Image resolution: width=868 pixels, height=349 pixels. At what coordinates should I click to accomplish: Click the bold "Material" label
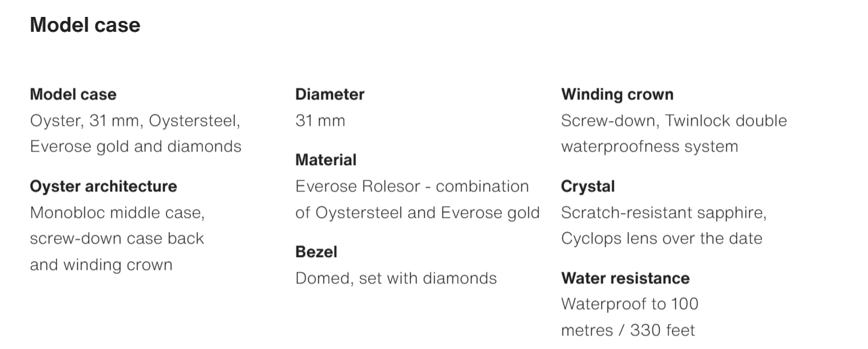tap(326, 160)
